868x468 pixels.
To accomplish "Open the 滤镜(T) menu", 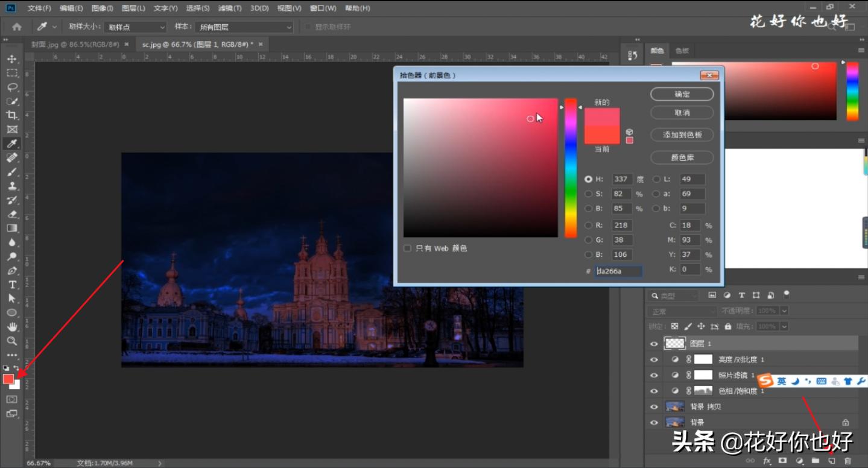I will tap(230, 8).
